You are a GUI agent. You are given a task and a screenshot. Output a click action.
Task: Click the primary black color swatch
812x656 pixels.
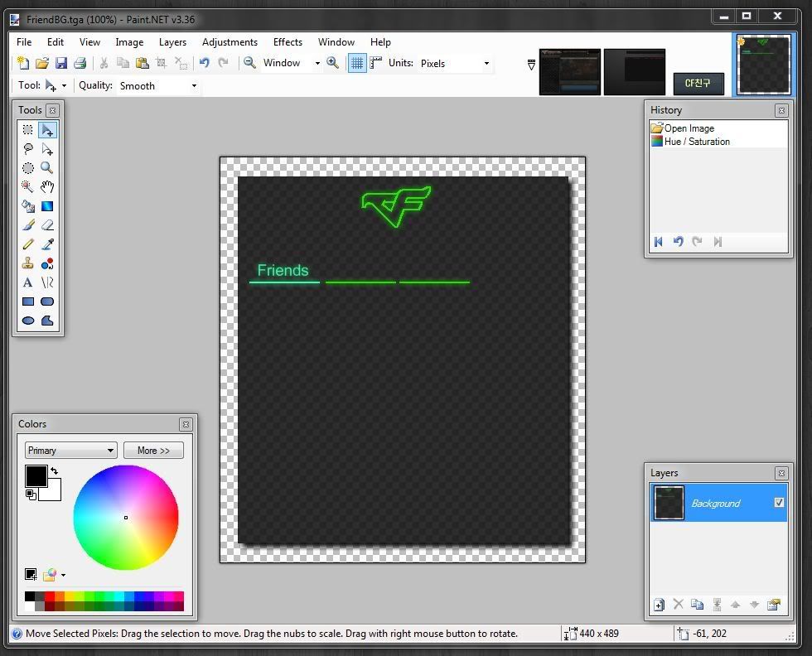tap(36, 475)
